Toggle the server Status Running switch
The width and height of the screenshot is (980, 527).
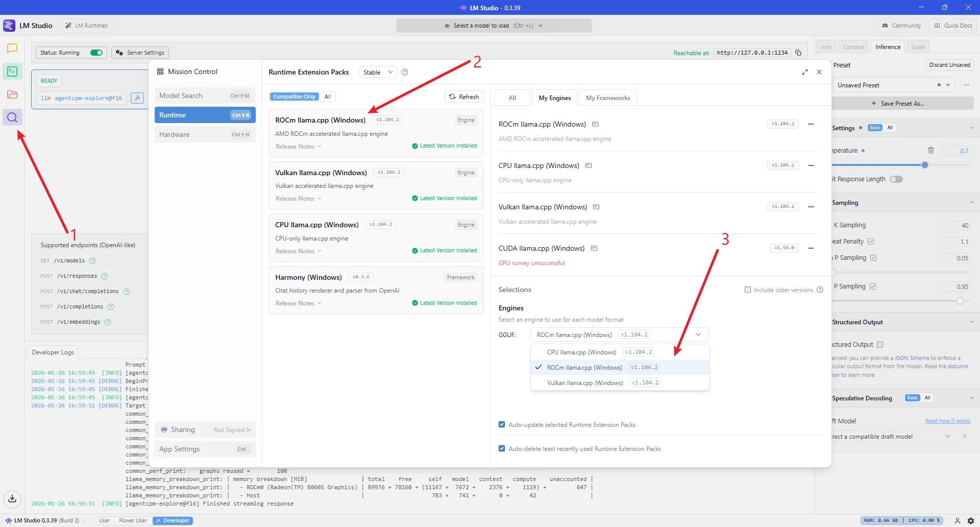coord(96,53)
